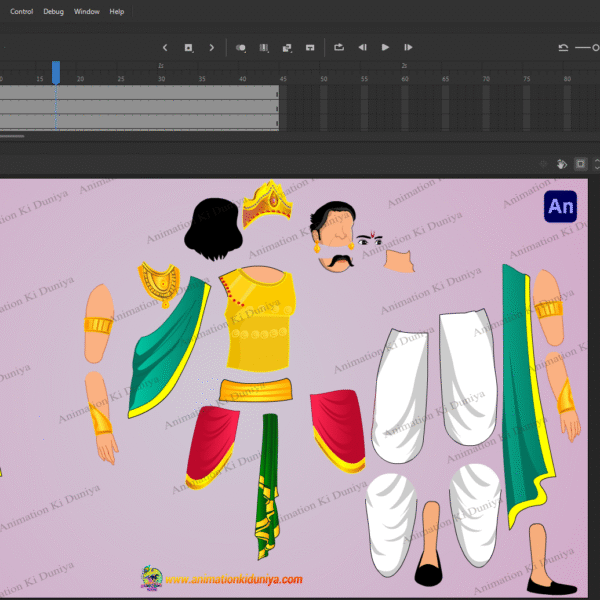Select the foot with black shoe, center
600x600 pixels.
click(x=429, y=543)
